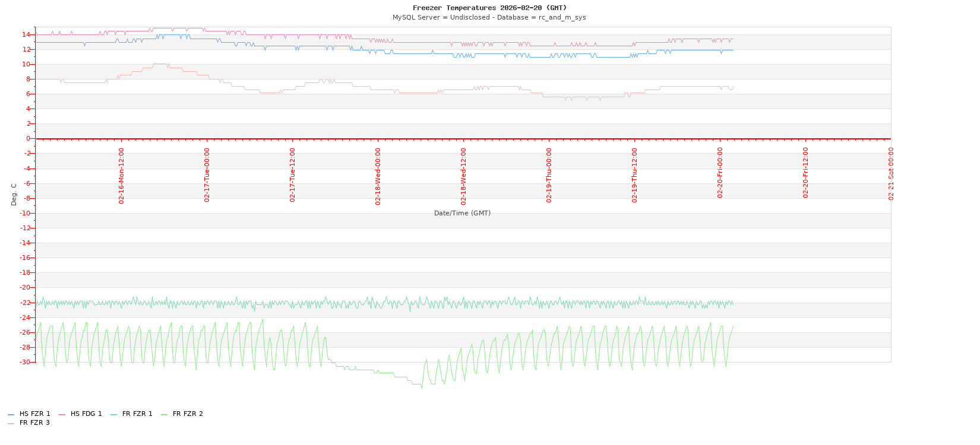Screen dimensions: 980x445
Task: Select the FR FZR 2 legend label
Action: [x=188, y=414]
